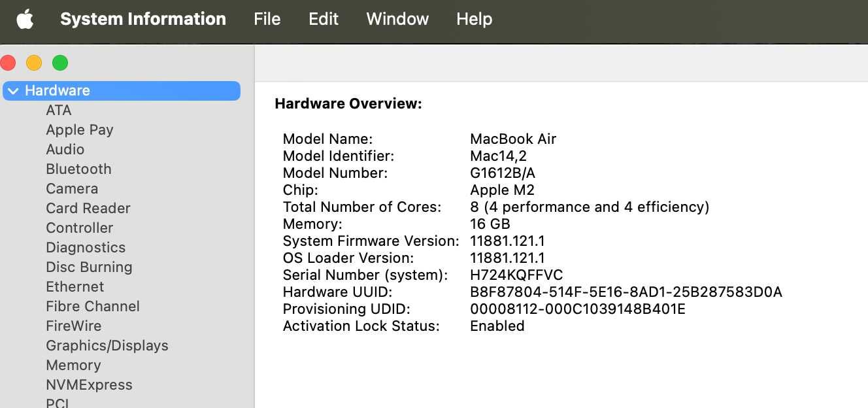The height and width of the screenshot is (408, 868).
Task: Click the Model Number: label
Action: click(x=335, y=173)
